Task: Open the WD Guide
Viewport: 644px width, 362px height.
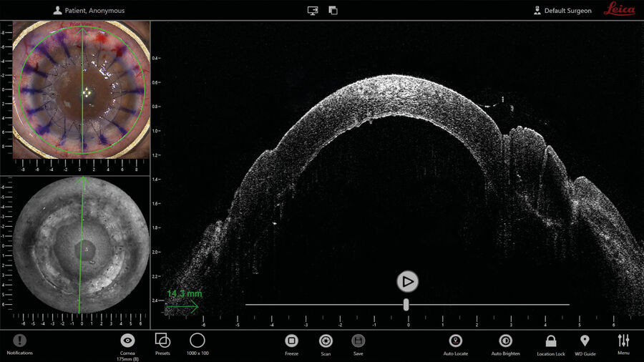Action: (585, 341)
